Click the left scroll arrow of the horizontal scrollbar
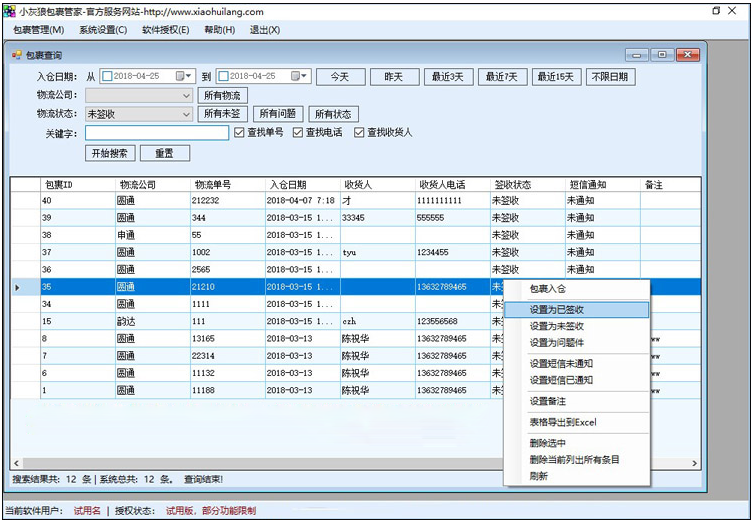The image size is (754, 522). (x=16, y=463)
